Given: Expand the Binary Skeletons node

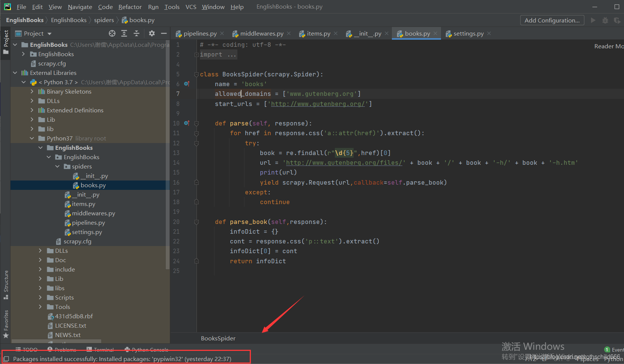Looking at the screenshot, I should (x=32, y=92).
